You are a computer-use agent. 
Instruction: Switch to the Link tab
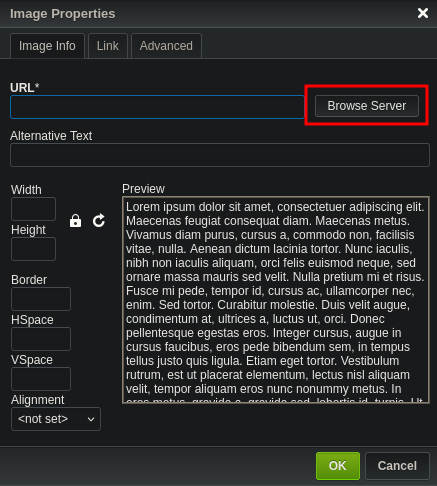coord(108,46)
